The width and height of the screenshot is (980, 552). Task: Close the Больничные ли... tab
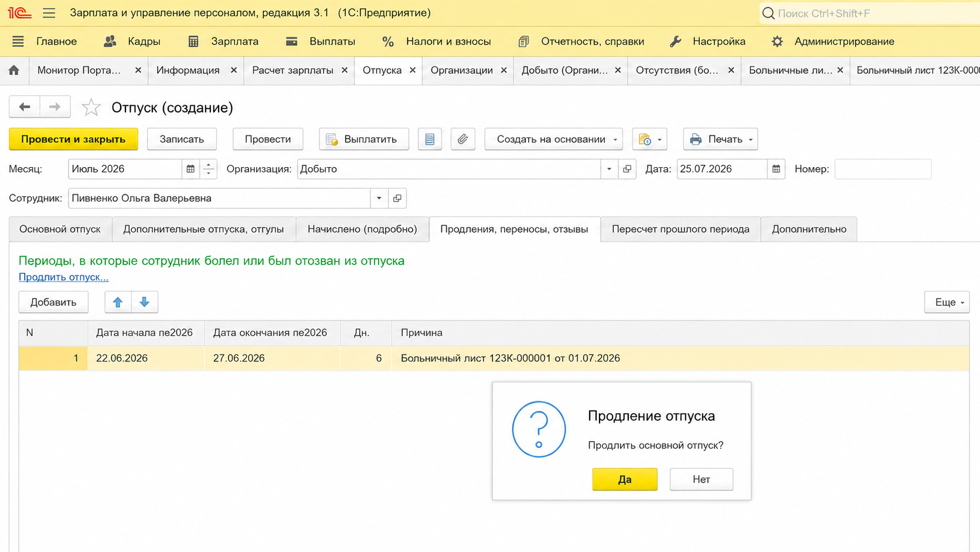pos(840,70)
